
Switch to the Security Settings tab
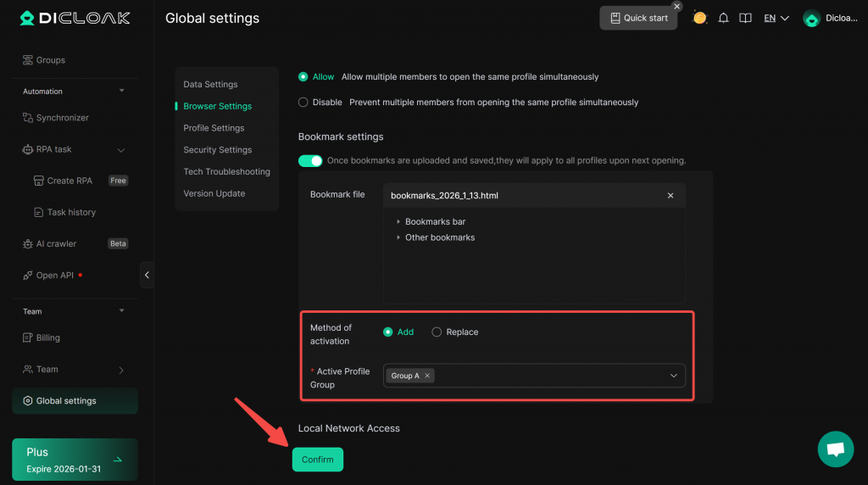click(217, 150)
